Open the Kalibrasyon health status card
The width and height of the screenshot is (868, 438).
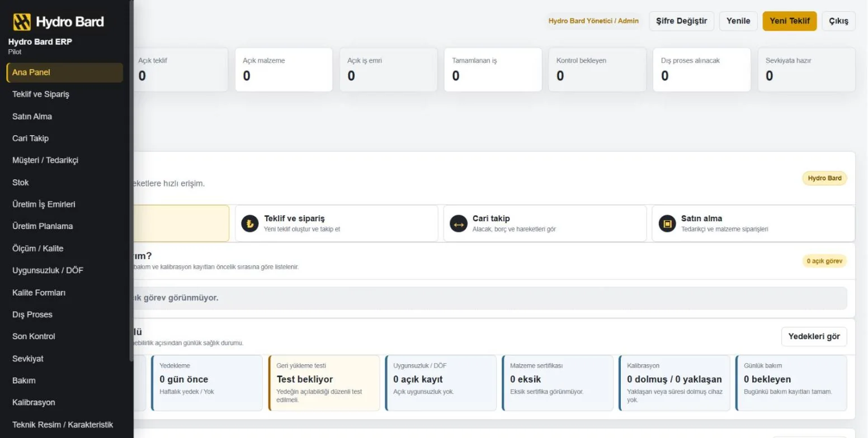tap(674, 383)
